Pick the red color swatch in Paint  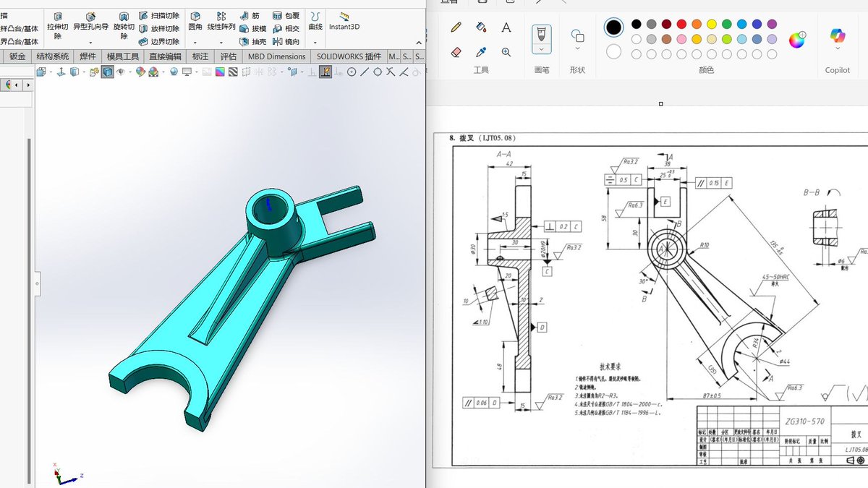[x=681, y=24]
